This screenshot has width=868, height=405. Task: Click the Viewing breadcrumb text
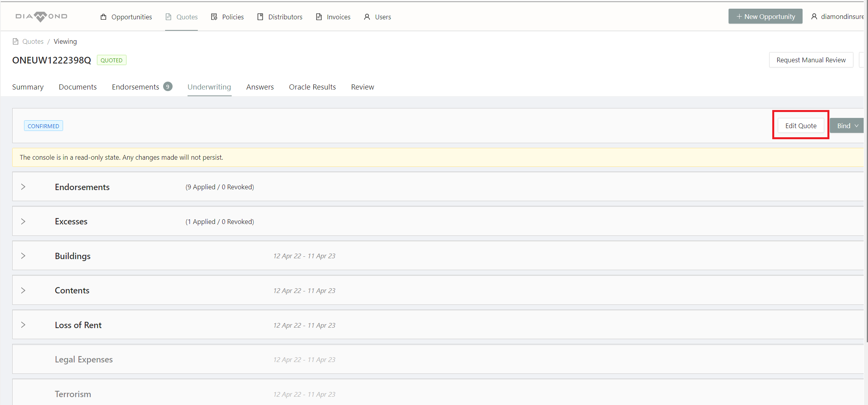tap(65, 41)
